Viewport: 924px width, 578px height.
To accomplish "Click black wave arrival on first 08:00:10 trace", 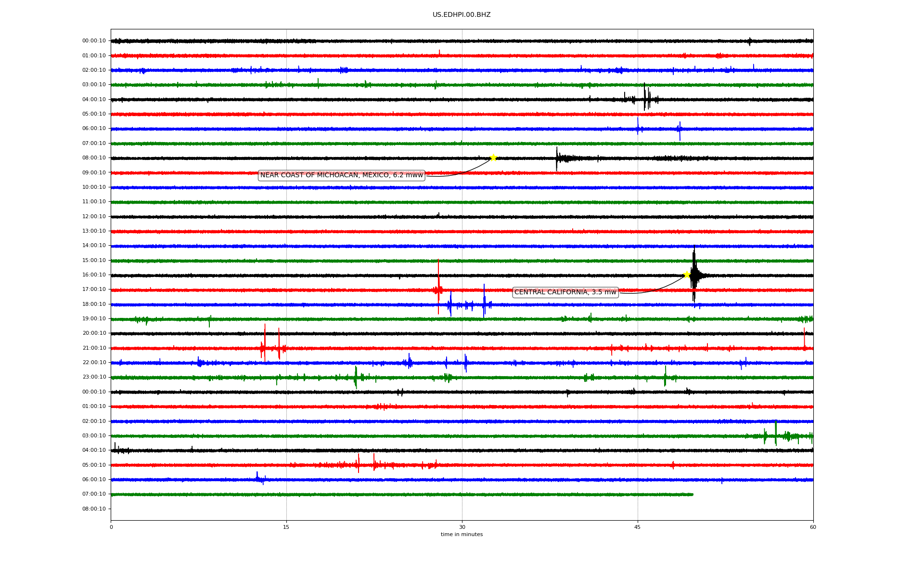I will pyautogui.click(x=557, y=158).
